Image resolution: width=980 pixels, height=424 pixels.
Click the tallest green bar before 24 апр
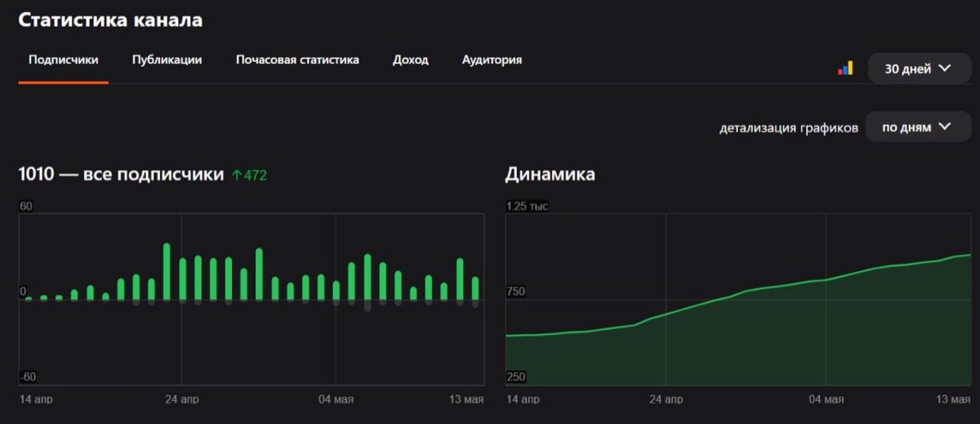167,272
